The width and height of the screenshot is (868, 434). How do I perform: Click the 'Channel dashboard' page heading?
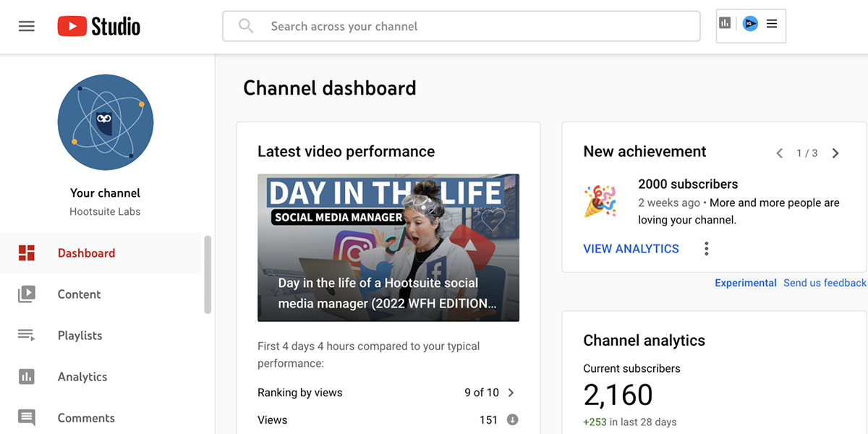pyautogui.click(x=330, y=88)
